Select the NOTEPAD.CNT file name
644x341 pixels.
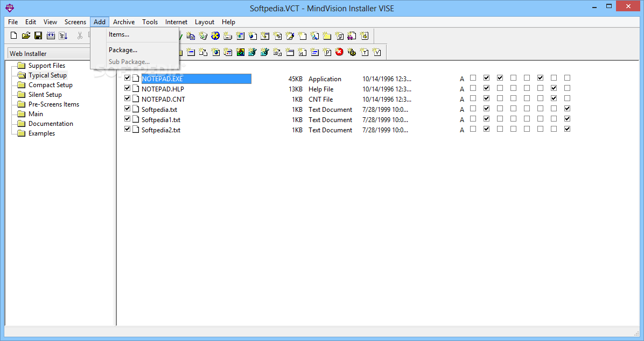click(x=163, y=100)
